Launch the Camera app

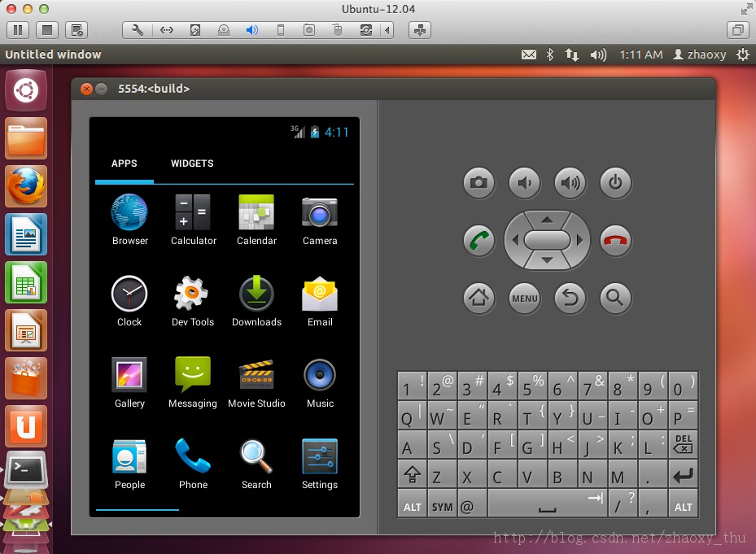point(320,220)
